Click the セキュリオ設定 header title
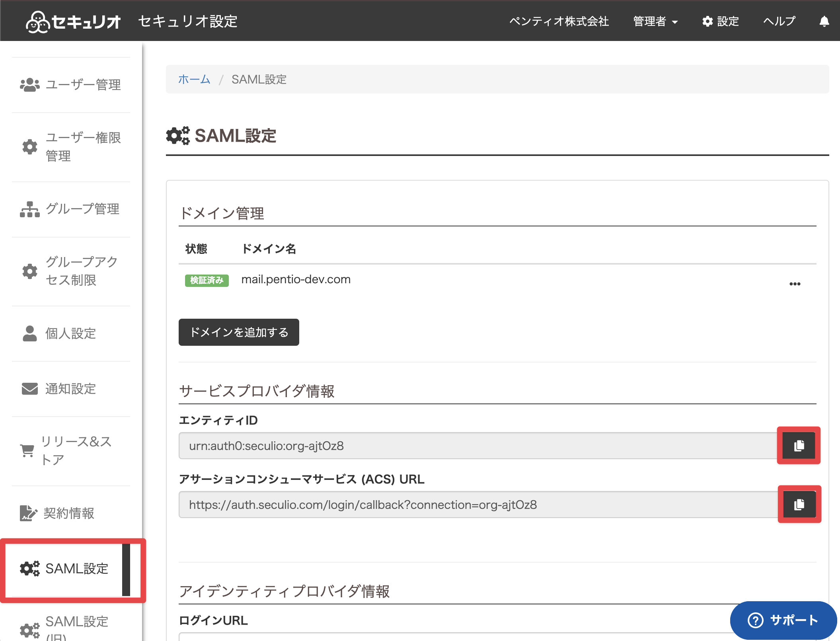The width and height of the screenshot is (840, 641). (x=188, y=21)
